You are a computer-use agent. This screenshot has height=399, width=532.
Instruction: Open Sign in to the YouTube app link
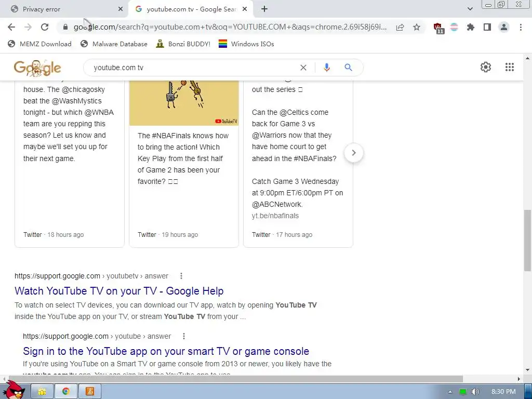(x=166, y=351)
